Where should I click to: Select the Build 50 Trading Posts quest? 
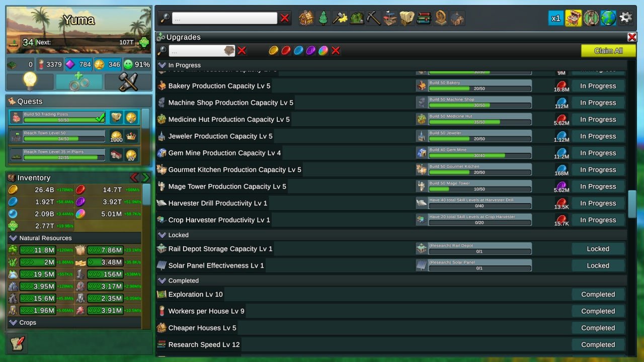click(73, 118)
